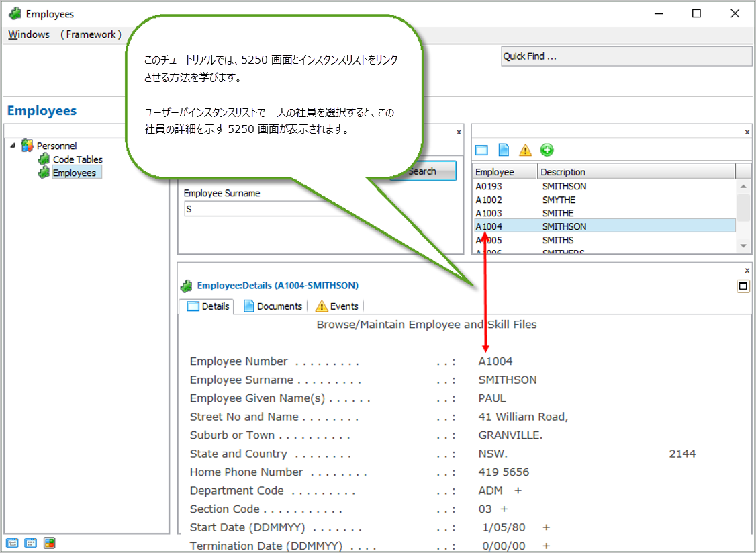Click Employee:Details puzzle icon in header

point(186,286)
